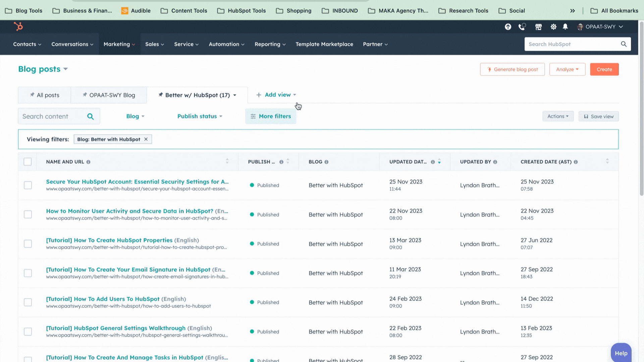This screenshot has height=362, width=644.
Task: Sort by the Created Date column arrows
Action: 607,161
